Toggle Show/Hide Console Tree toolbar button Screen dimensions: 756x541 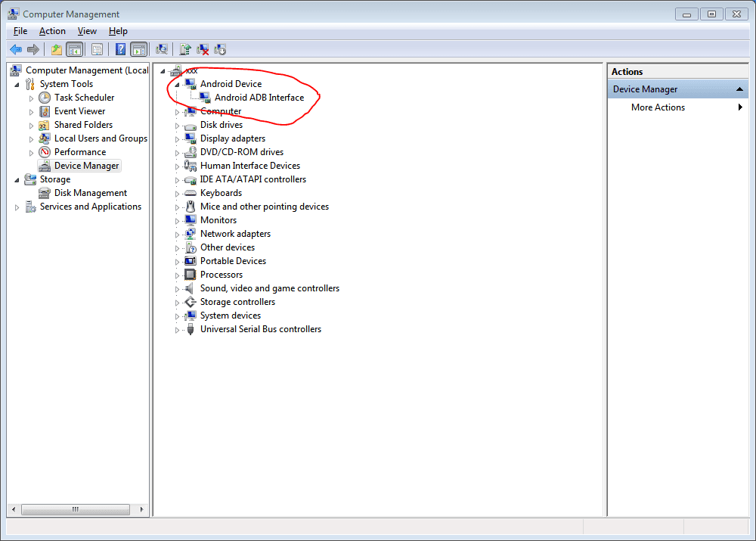tap(75, 49)
